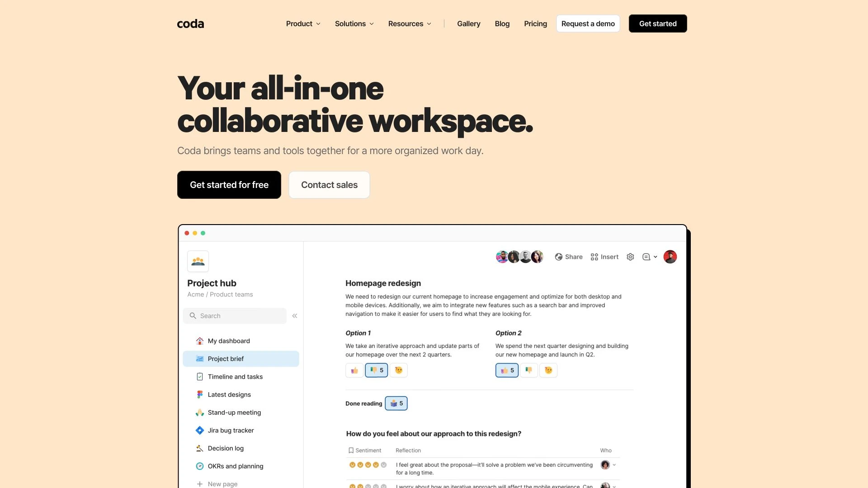This screenshot has width=868, height=488.
Task: Click the Contact sales button
Action: coord(329,184)
